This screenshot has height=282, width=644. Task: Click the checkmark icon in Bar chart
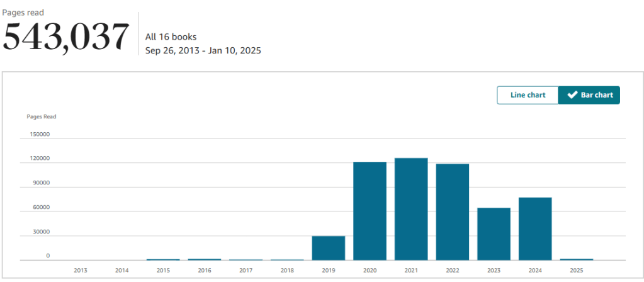click(x=572, y=95)
